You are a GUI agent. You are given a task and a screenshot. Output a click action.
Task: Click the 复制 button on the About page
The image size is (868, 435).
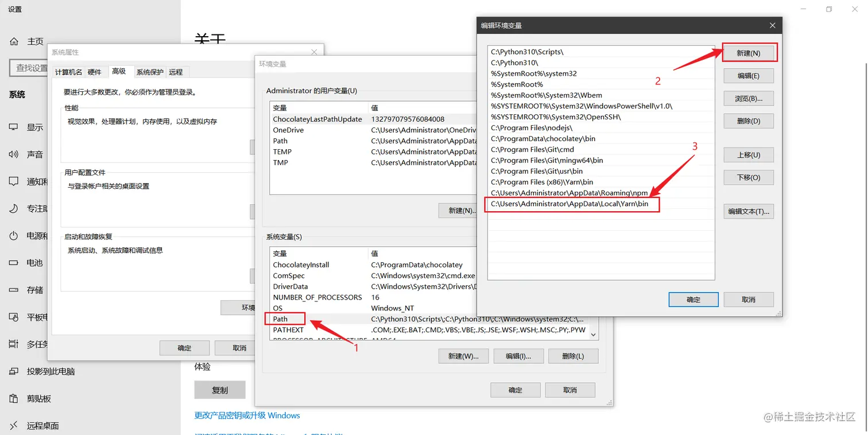pos(220,390)
